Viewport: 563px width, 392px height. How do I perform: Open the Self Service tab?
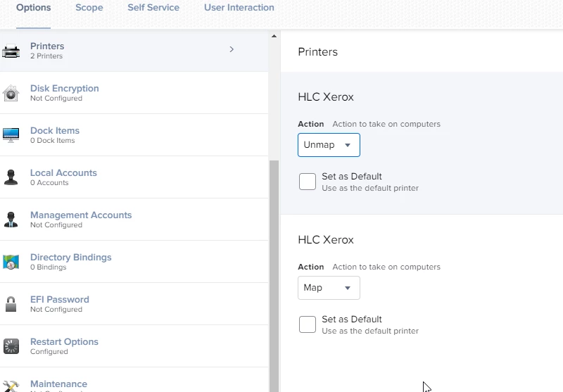(153, 8)
